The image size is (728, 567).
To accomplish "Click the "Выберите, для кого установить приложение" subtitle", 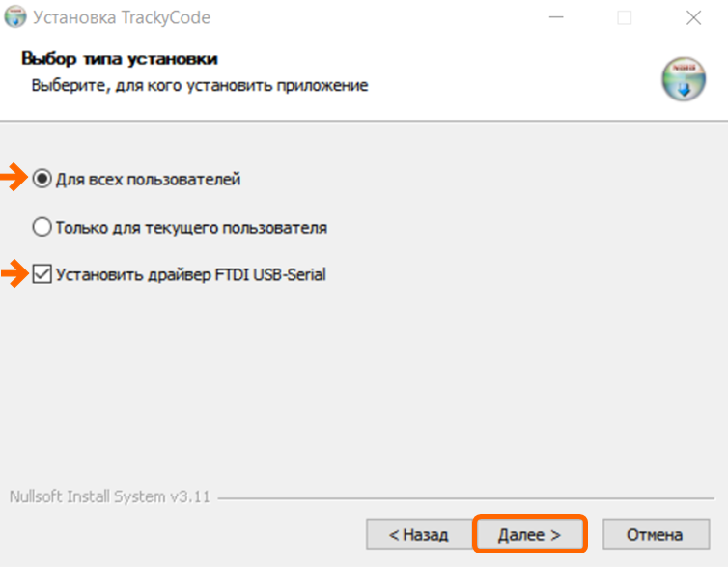I will [199, 85].
